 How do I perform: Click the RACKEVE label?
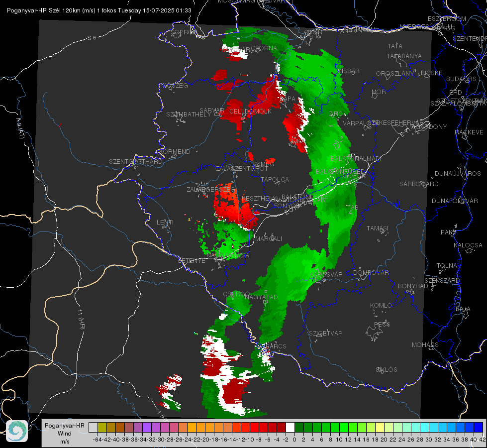tap(469, 132)
